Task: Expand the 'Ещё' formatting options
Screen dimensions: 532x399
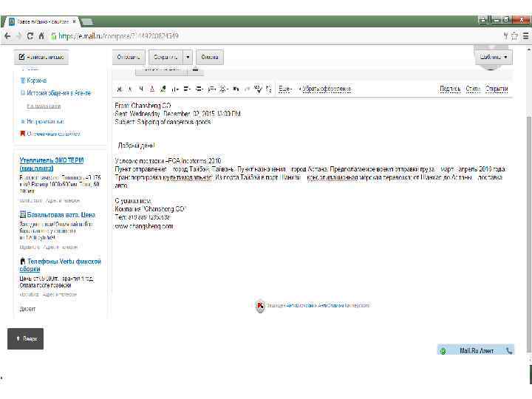Action: 285,89
